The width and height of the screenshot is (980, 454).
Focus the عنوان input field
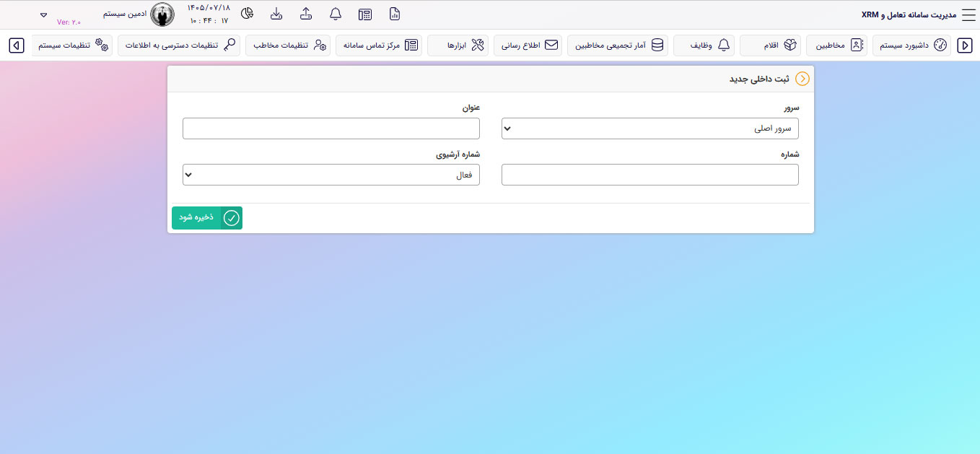[331, 128]
